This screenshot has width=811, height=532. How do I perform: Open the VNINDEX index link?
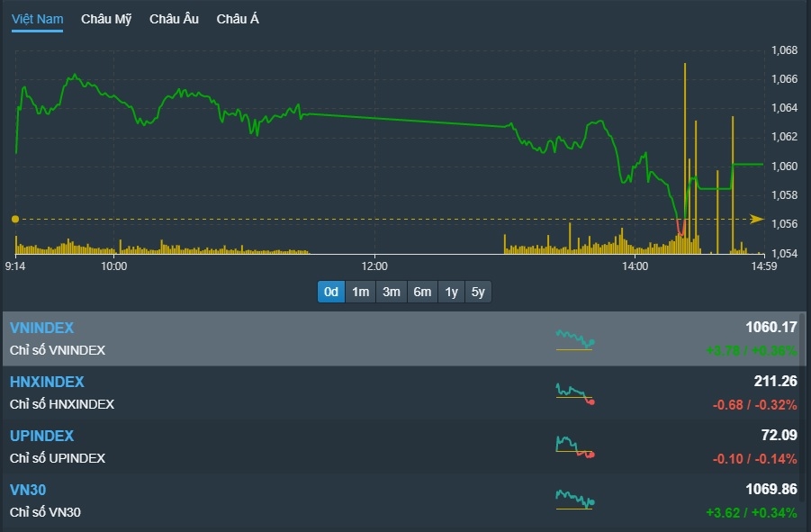(42, 328)
